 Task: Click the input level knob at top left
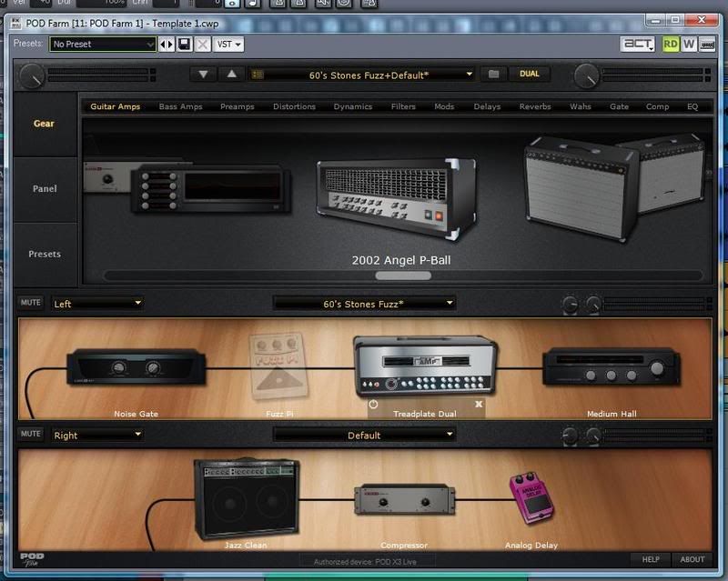[x=32, y=75]
